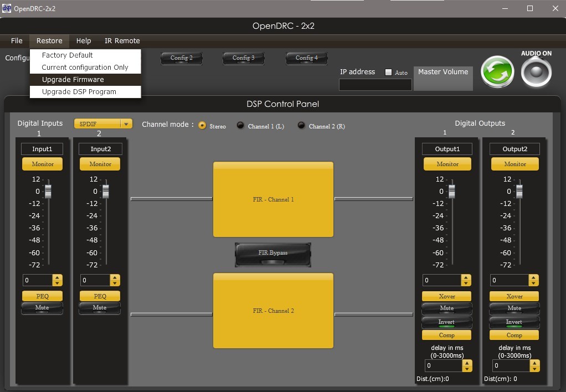Screen dimensions: 566x392
Task: Open the IR Remote menu
Action: click(122, 41)
